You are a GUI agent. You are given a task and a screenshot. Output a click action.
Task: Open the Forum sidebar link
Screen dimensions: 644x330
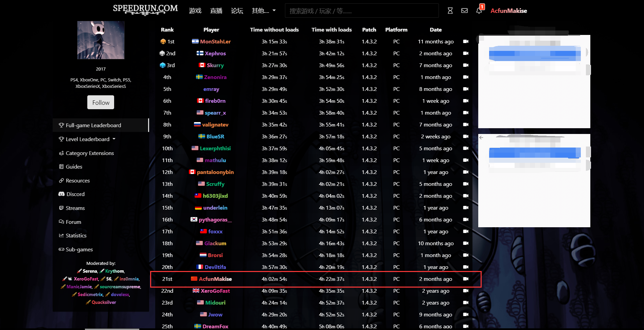[x=70, y=222]
